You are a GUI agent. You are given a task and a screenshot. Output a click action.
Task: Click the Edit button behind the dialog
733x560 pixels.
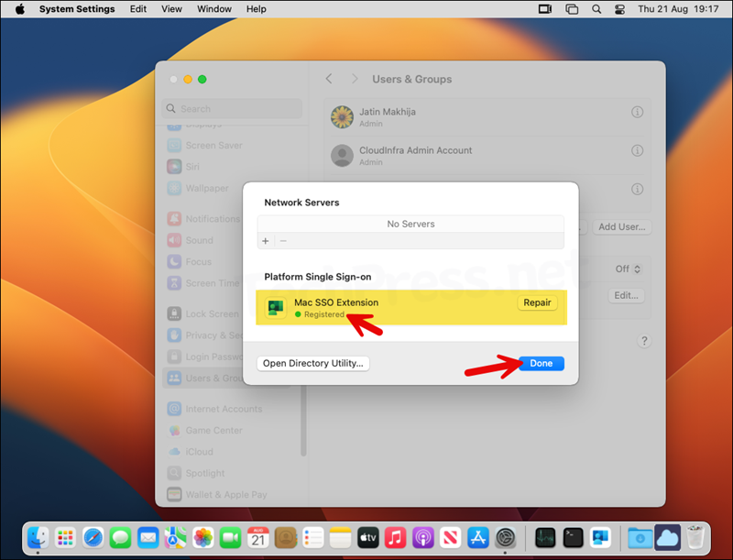coord(626,295)
